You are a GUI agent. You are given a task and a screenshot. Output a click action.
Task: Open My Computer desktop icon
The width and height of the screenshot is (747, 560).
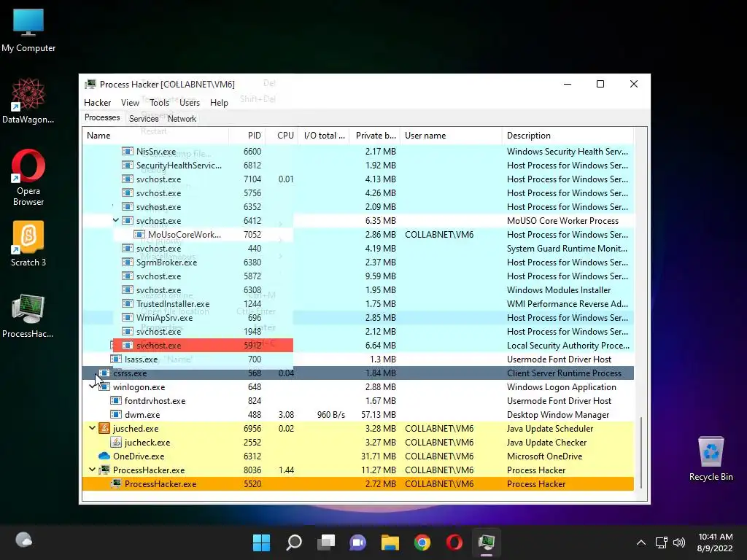[x=28, y=30]
